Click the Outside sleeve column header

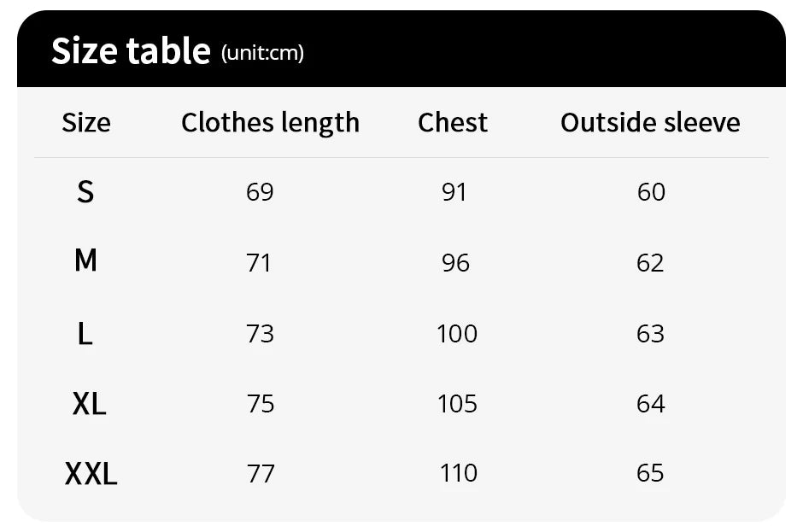point(650,122)
